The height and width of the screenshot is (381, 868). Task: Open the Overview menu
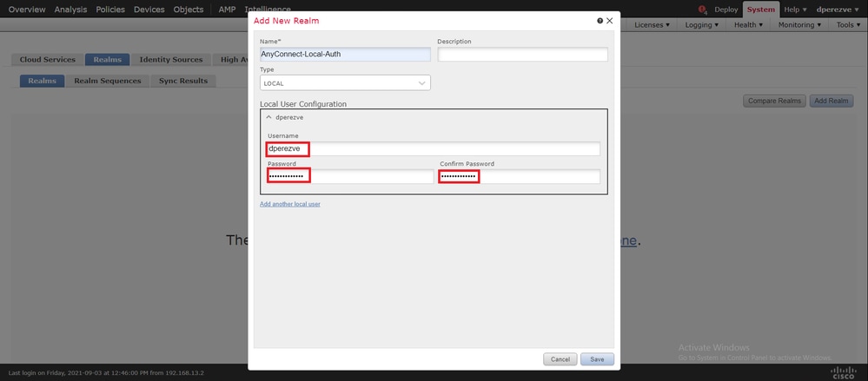click(27, 10)
